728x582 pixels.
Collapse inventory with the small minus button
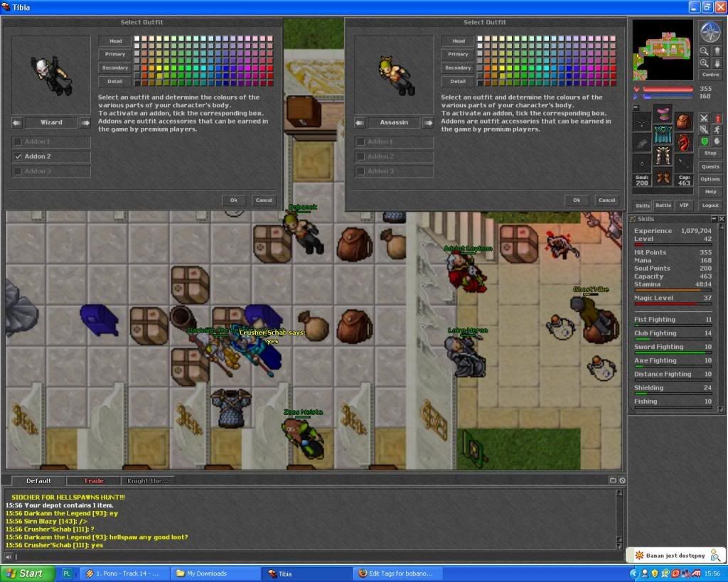[x=636, y=108]
